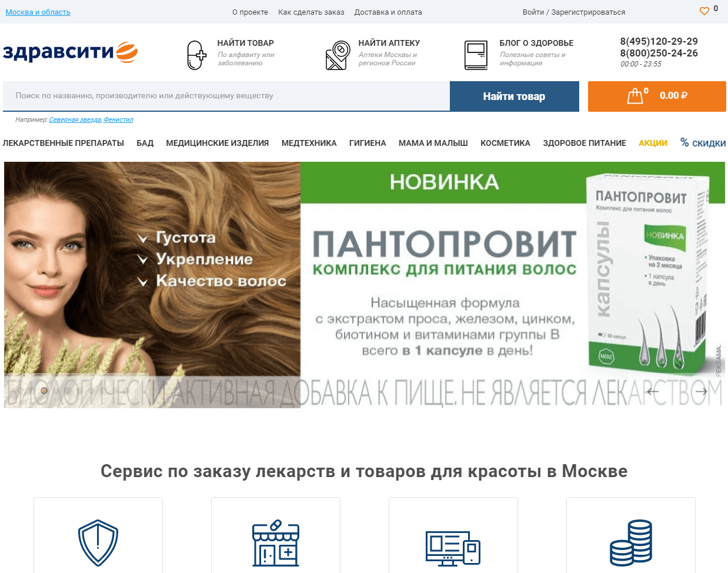Click the map pin pharmacy icon
Image resolution: width=728 pixels, height=573 pixels.
(338, 55)
